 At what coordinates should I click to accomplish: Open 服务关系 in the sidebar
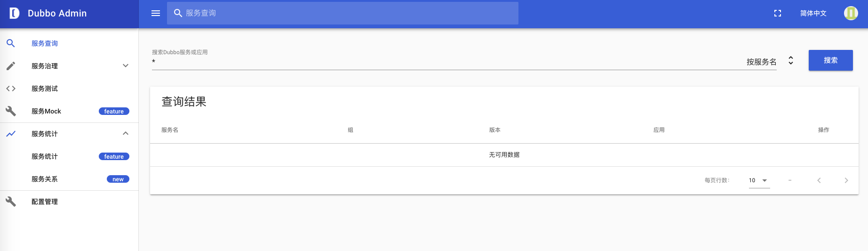click(69, 179)
